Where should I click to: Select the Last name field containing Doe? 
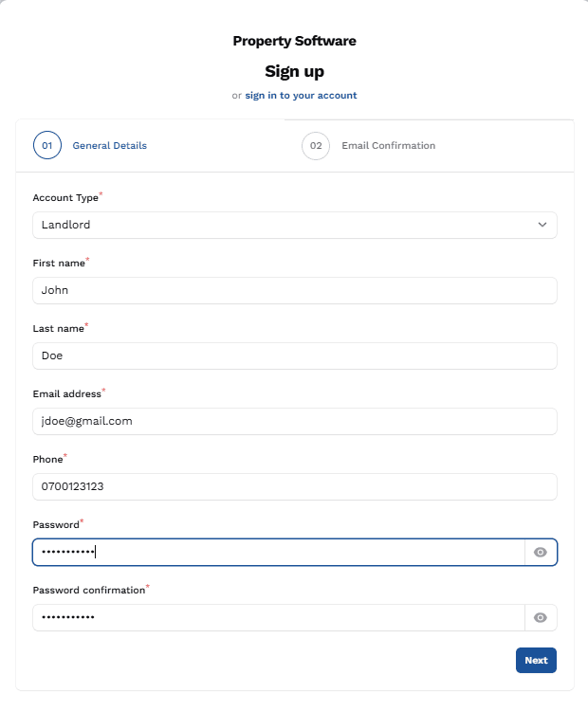(x=294, y=355)
